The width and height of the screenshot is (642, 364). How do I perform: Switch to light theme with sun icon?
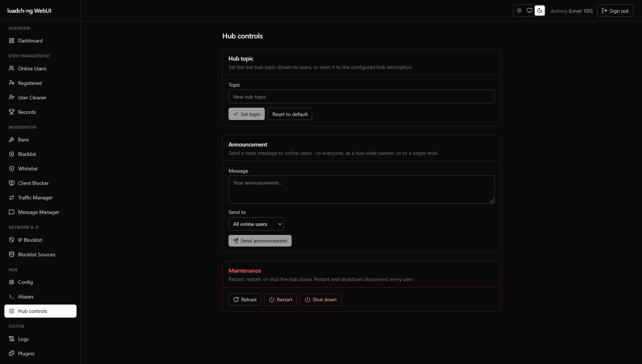[x=519, y=11]
